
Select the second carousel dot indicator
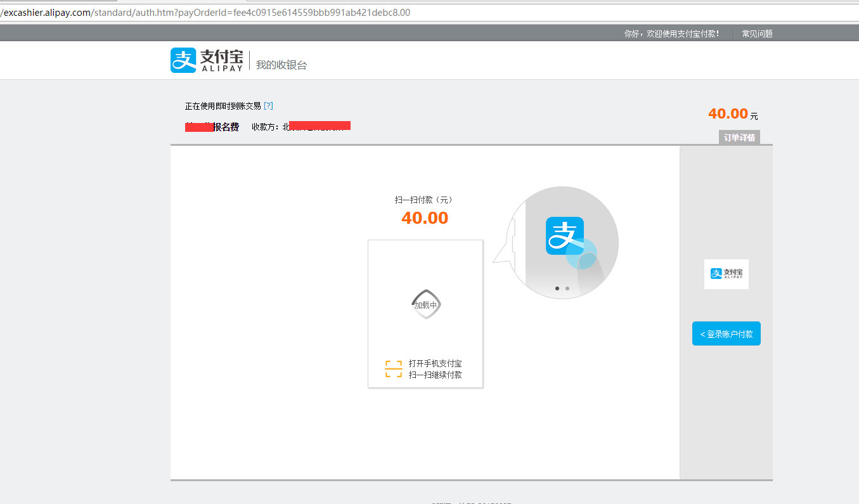(x=567, y=288)
